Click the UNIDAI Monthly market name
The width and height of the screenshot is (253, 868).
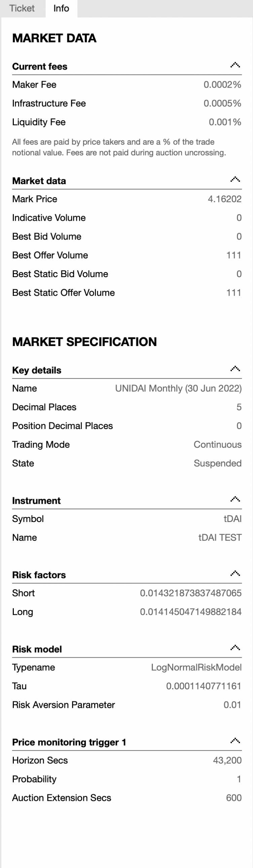coord(178,388)
